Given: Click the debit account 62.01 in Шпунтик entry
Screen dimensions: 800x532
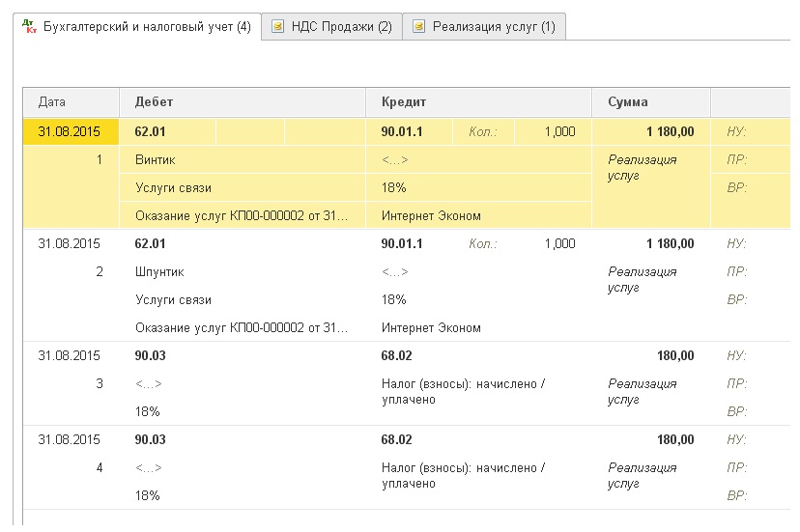Looking at the screenshot, I should (150, 244).
